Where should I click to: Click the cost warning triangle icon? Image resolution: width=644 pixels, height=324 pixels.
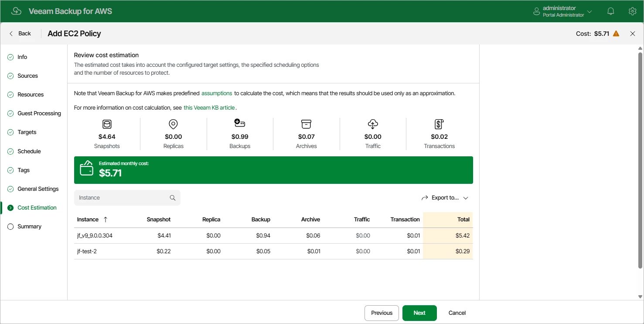616,34
